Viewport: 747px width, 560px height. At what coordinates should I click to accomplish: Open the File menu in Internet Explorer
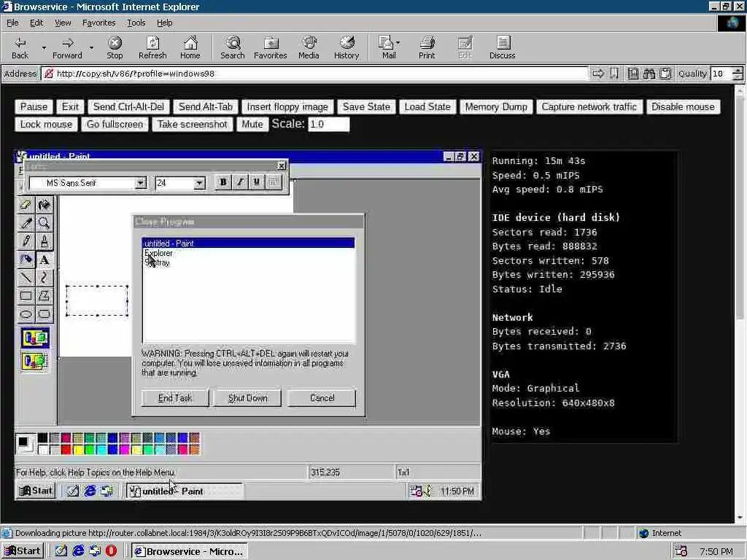(x=12, y=23)
